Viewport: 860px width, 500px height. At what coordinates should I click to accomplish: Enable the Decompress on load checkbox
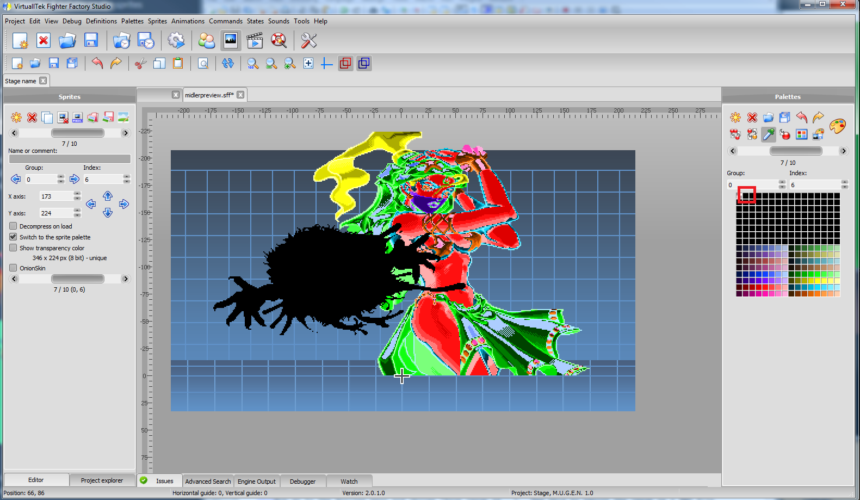[13, 226]
